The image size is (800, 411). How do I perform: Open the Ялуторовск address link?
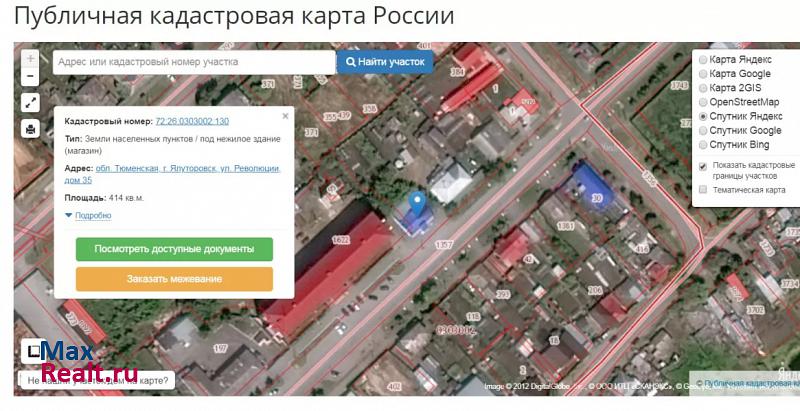[x=172, y=174]
